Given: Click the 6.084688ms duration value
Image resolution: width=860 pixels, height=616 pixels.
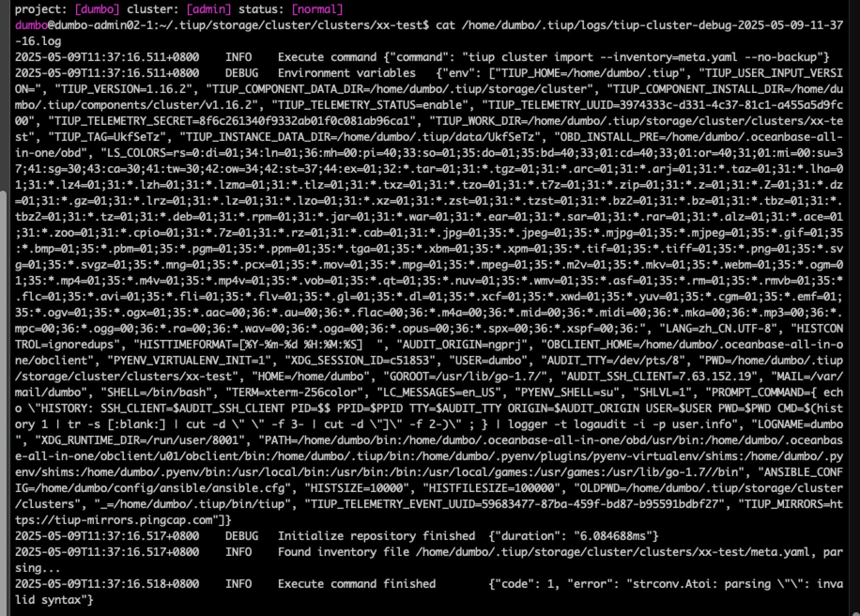Looking at the screenshot, I should pyautogui.click(x=613, y=536).
